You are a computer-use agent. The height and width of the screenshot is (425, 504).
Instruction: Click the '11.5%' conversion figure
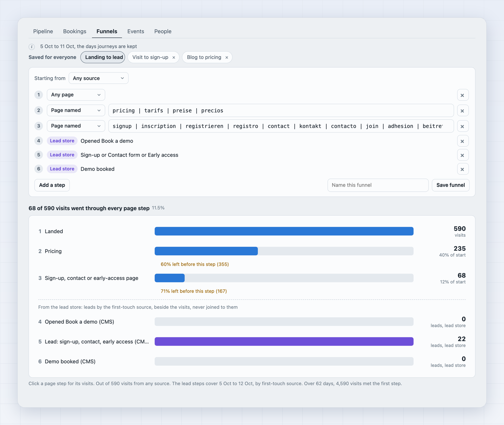point(158,208)
